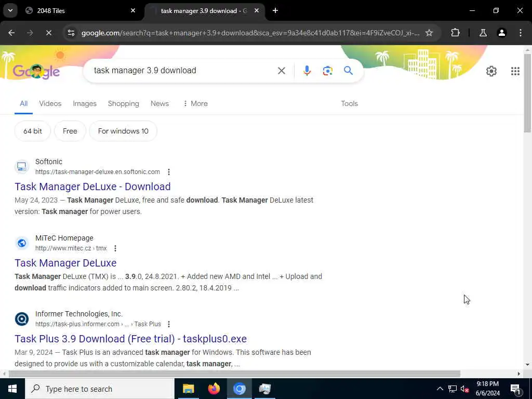The width and height of the screenshot is (532, 399).
Task: Click the MiTeC Homepage site name
Action: pos(64,238)
